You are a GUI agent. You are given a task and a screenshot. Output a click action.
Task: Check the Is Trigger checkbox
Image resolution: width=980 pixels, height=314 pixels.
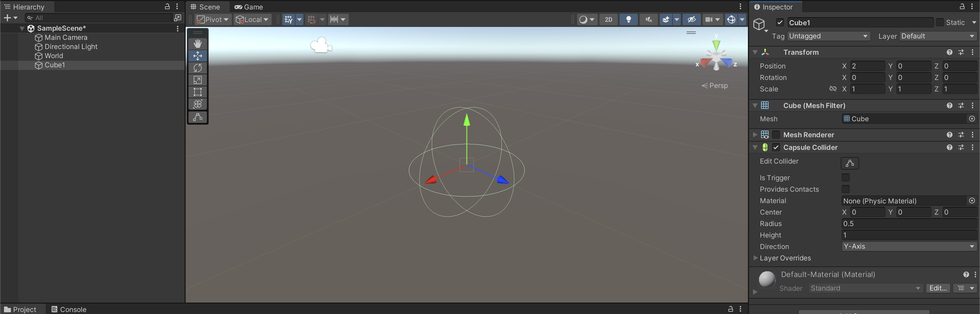tap(845, 178)
